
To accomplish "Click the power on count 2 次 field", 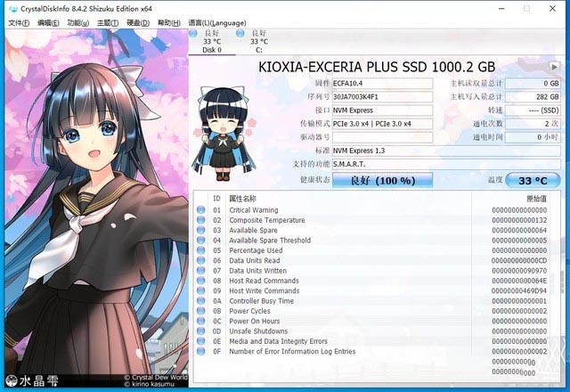I will click(533, 124).
